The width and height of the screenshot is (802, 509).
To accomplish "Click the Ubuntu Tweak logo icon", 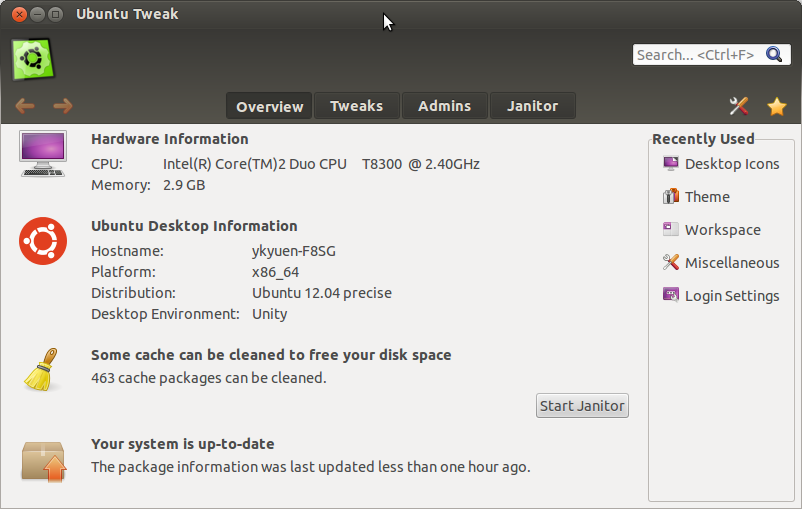I will 32,59.
